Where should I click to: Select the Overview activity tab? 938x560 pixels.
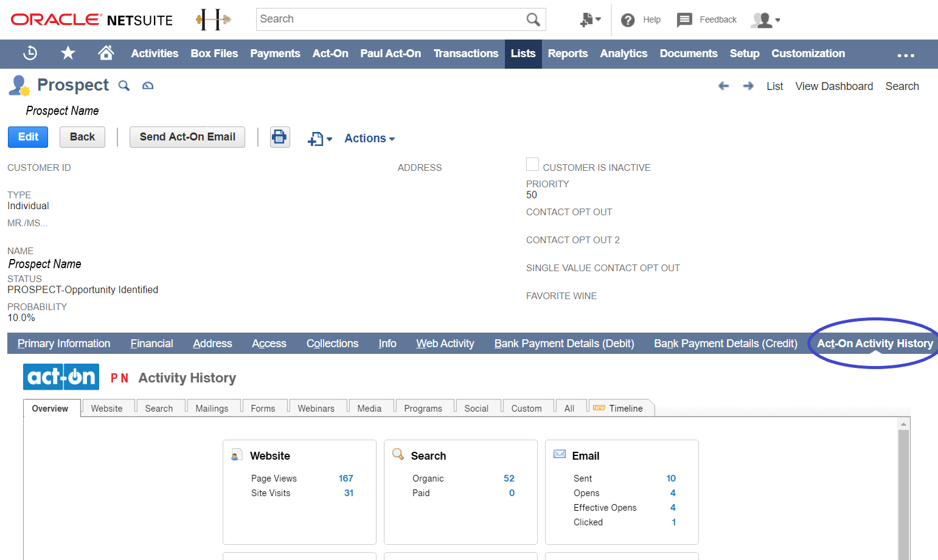click(x=50, y=409)
